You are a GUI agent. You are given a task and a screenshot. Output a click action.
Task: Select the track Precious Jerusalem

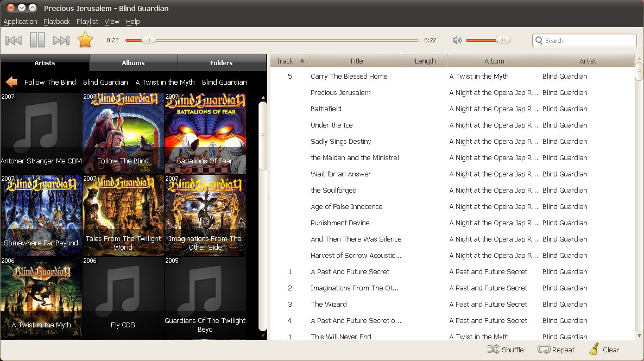click(x=453, y=92)
